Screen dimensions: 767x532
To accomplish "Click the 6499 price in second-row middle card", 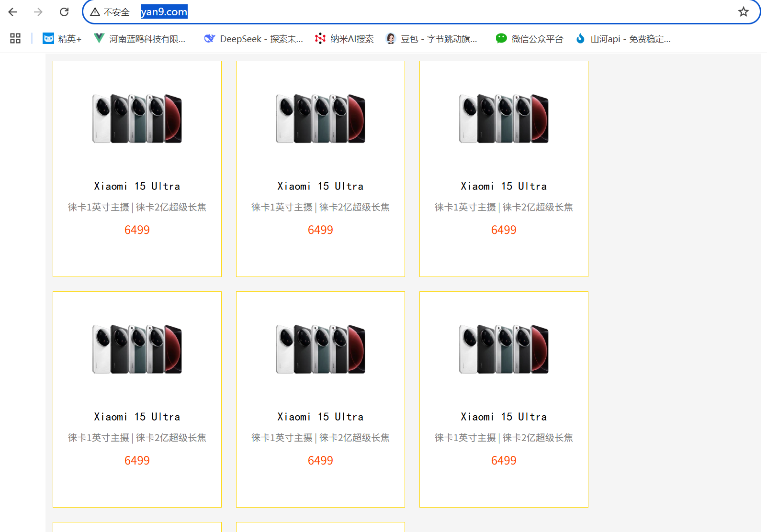I will pyautogui.click(x=320, y=461).
